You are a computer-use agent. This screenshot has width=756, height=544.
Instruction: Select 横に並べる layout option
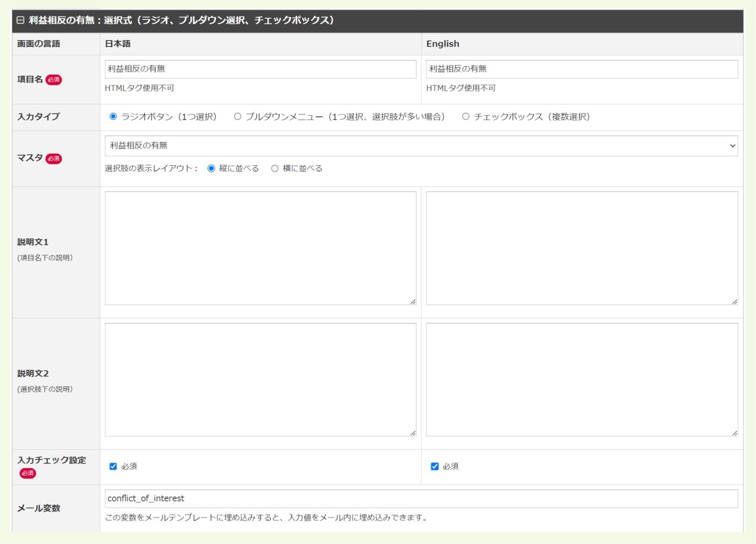click(274, 168)
